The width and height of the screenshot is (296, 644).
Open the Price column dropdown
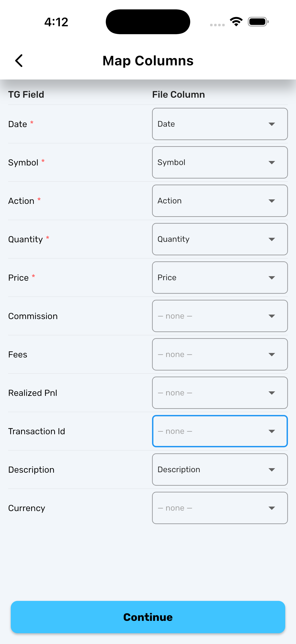pyautogui.click(x=220, y=278)
